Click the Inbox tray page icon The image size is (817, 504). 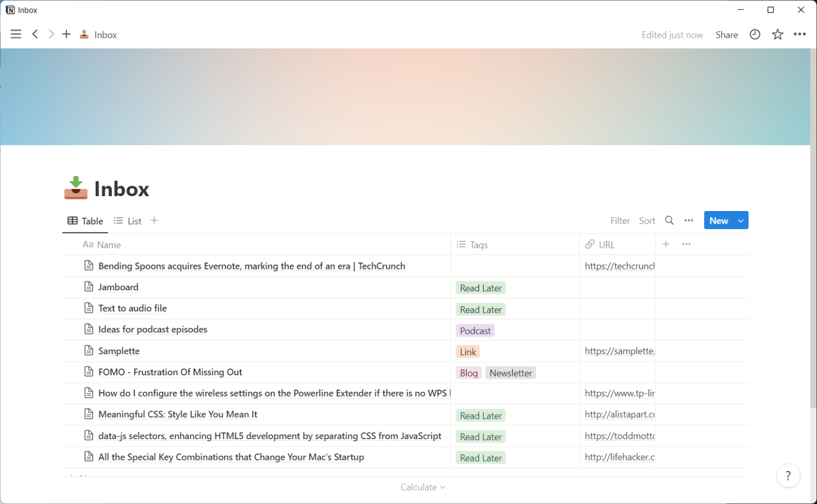point(76,188)
